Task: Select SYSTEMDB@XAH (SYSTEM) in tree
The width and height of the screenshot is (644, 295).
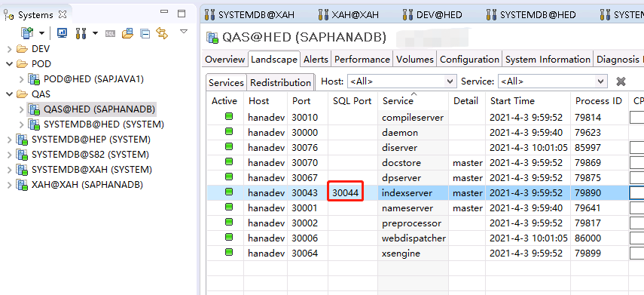Action: pos(92,170)
